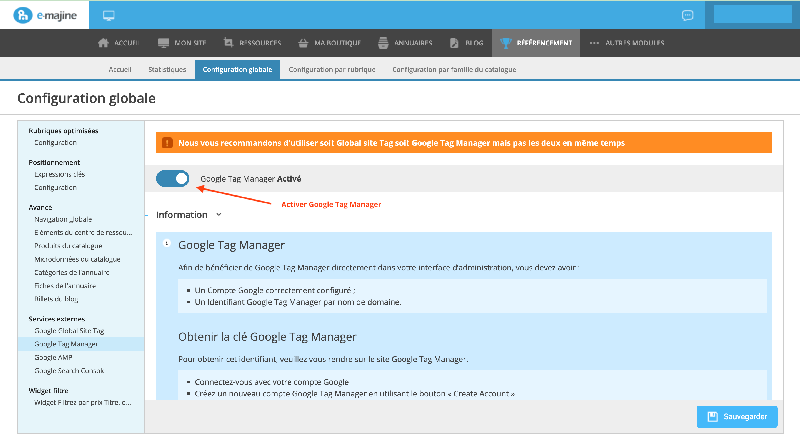Open Microdonnées du catalogue

tap(77, 259)
